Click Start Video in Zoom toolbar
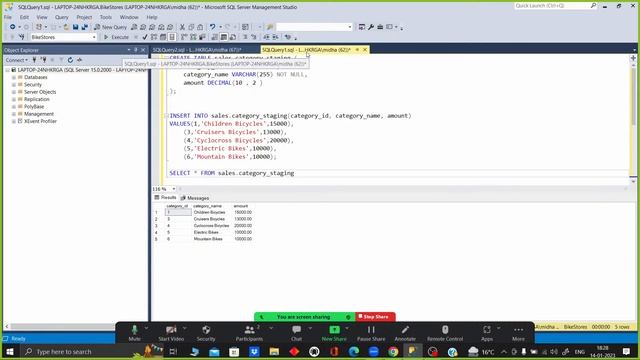 pyautogui.click(x=171, y=333)
